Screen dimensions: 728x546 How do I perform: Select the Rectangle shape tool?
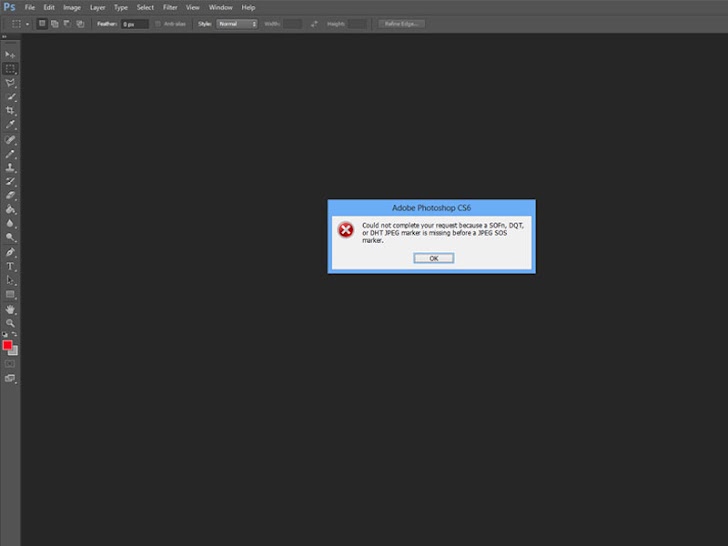[x=10, y=294]
